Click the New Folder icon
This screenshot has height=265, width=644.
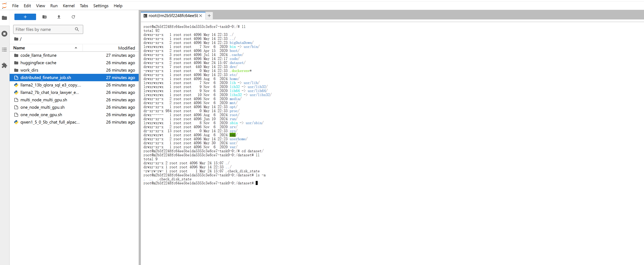[44, 17]
